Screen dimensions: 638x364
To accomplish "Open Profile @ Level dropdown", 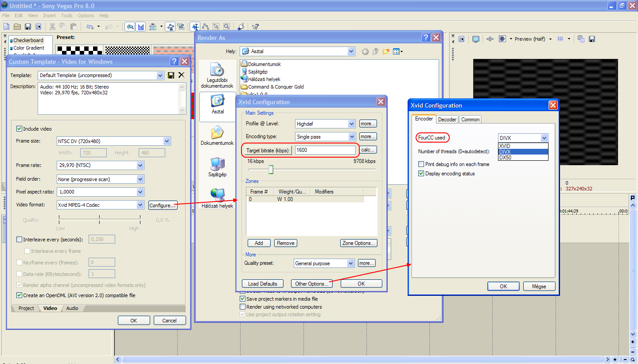I will pyautogui.click(x=351, y=124).
